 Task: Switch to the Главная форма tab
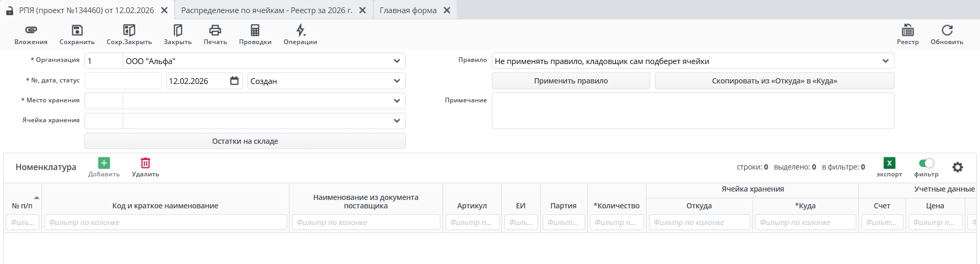click(x=408, y=10)
